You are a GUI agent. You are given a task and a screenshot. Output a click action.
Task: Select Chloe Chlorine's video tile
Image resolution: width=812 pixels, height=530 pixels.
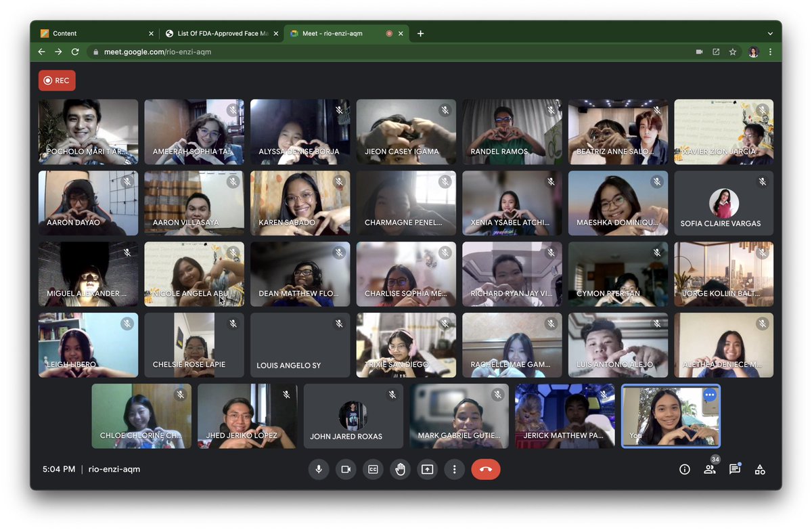(141, 416)
